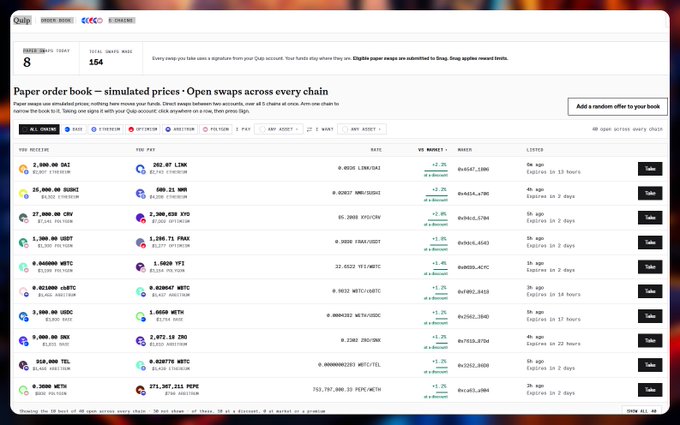This screenshot has height=425, width=680.
Task: Click the USDT token icon
Action: point(23,242)
